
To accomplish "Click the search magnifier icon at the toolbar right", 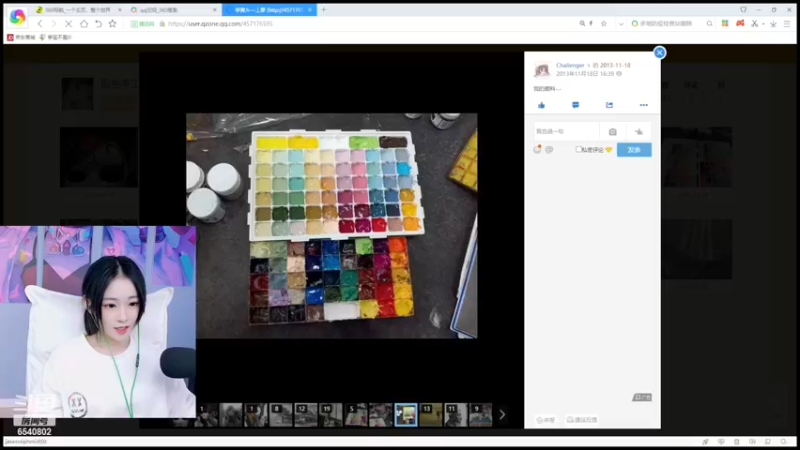I will (709, 23).
